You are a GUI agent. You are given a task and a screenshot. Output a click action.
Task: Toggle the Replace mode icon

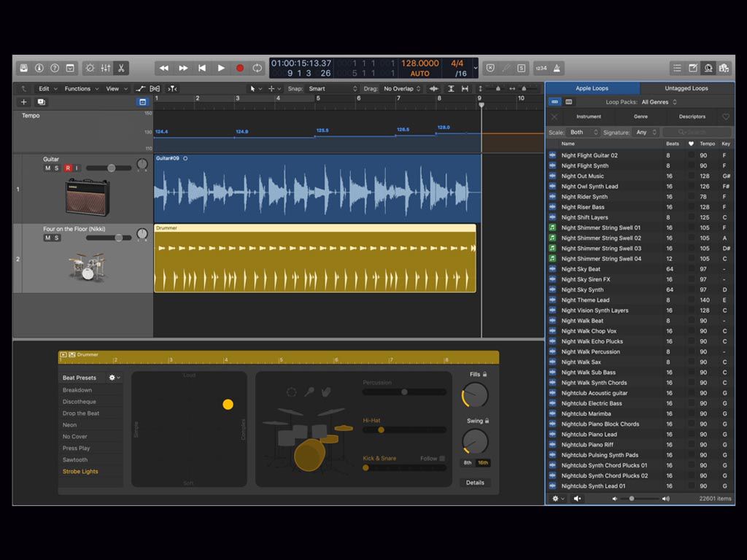coord(490,68)
